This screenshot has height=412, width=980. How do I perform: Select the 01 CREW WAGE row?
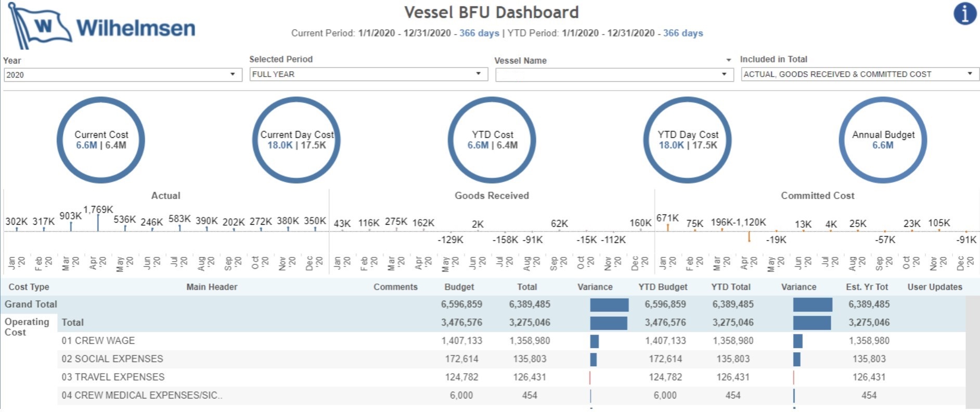click(x=98, y=341)
